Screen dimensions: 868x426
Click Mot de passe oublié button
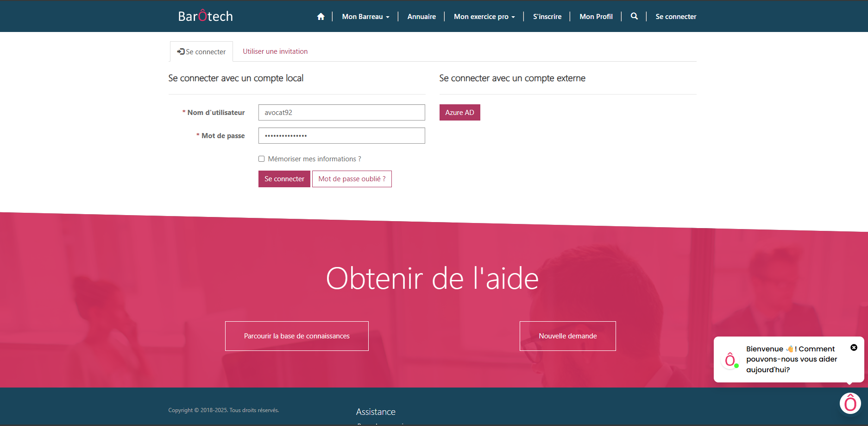pos(352,179)
